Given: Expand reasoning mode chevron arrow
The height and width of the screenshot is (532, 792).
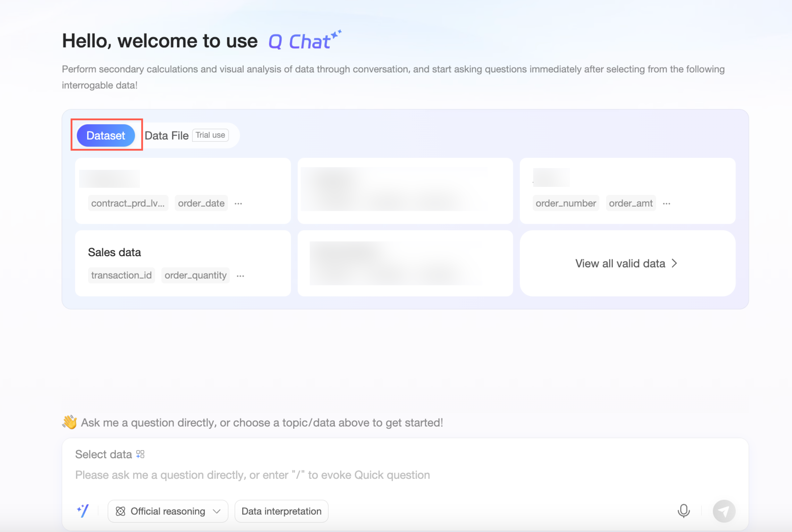Looking at the screenshot, I should [217, 511].
